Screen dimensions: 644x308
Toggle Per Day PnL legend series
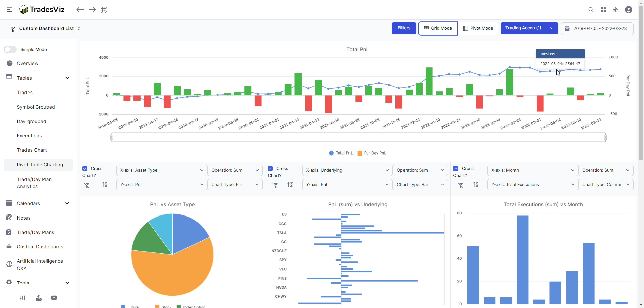click(x=372, y=153)
